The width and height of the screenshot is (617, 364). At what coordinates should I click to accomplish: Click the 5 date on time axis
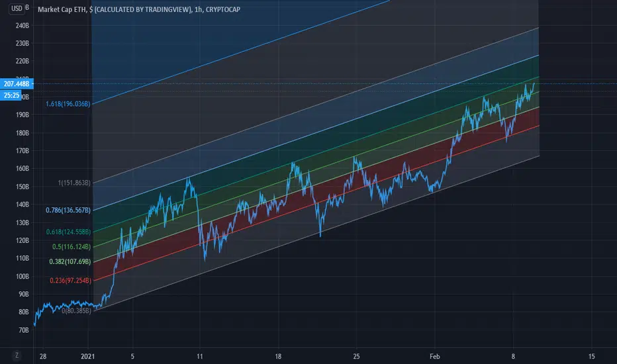coord(132,357)
